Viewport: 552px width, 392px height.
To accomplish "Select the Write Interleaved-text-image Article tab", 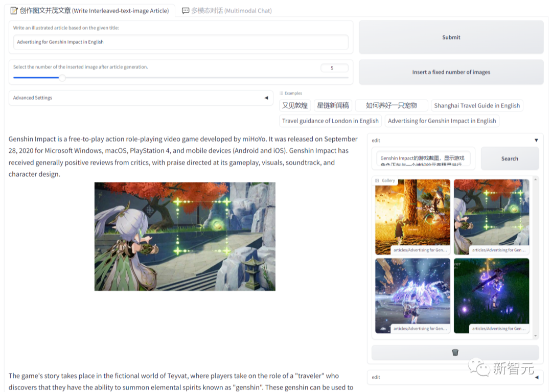I will [89, 10].
